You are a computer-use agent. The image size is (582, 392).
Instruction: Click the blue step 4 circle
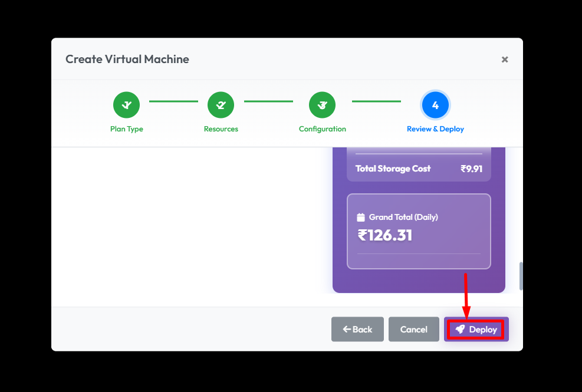point(435,105)
